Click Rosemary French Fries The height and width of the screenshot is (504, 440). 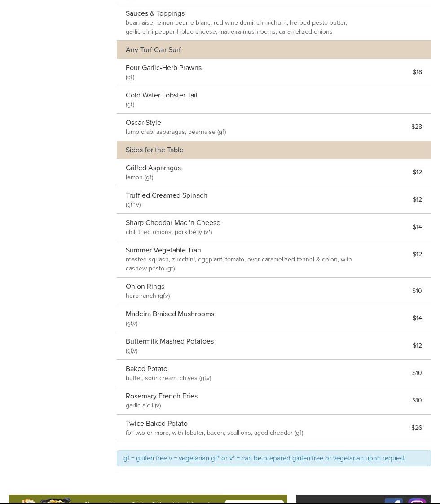[x=162, y=396]
